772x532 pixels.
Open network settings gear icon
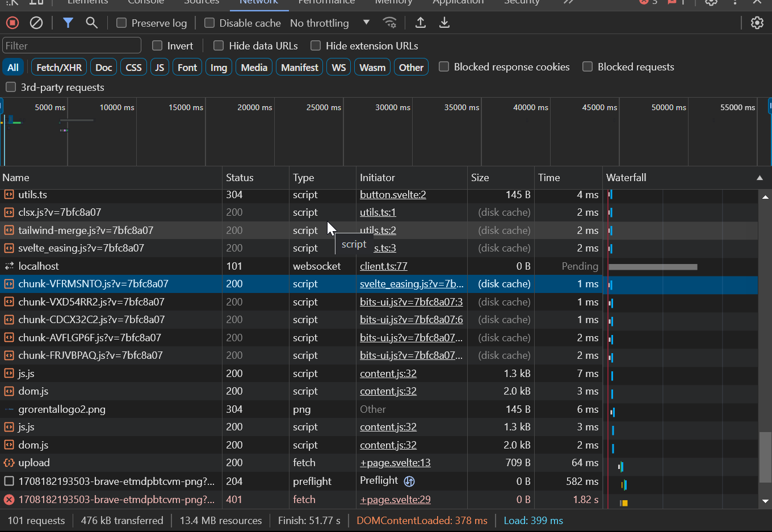[x=757, y=23]
